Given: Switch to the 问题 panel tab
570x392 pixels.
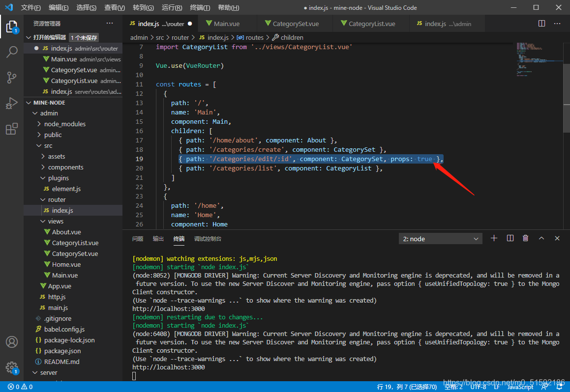Looking at the screenshot, I should (138, 239).
